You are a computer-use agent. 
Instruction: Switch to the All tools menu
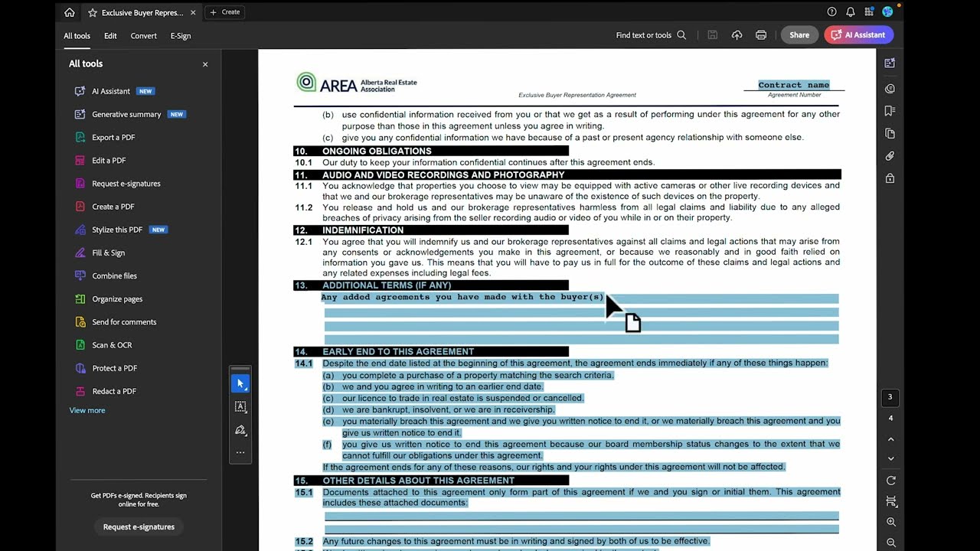coord(77,36)
